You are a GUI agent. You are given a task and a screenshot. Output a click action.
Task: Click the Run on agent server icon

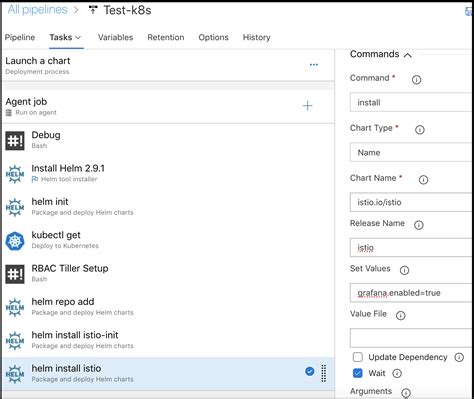click(x=9, y=113)
